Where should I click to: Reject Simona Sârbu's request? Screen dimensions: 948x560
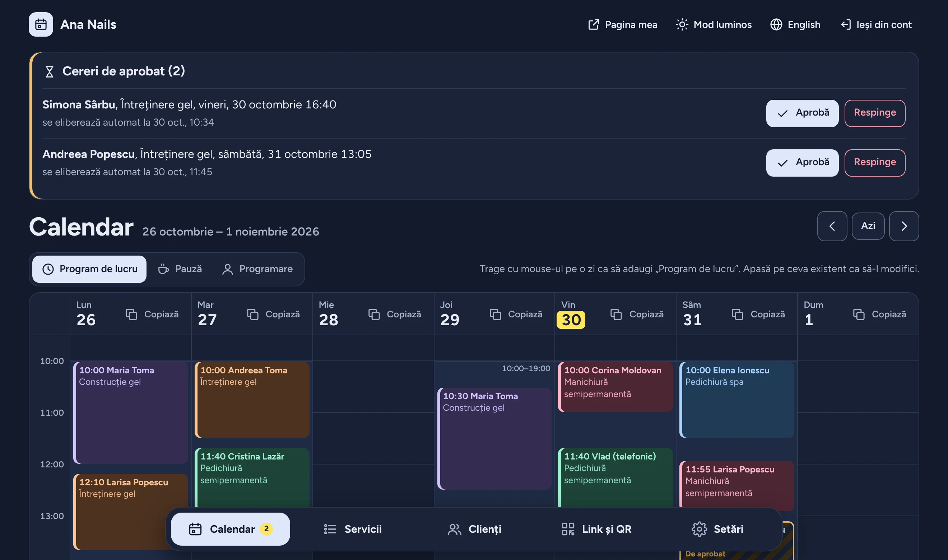875,113
